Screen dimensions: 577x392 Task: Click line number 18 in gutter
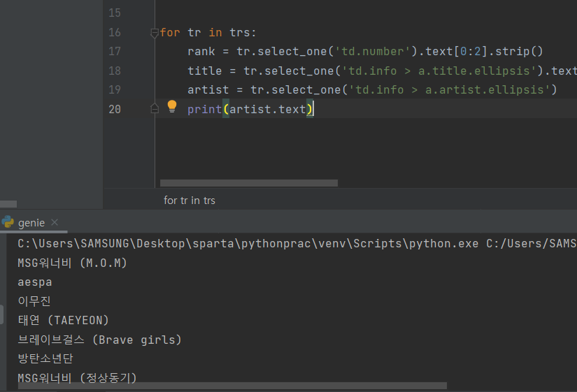click(x=115, y=71)
